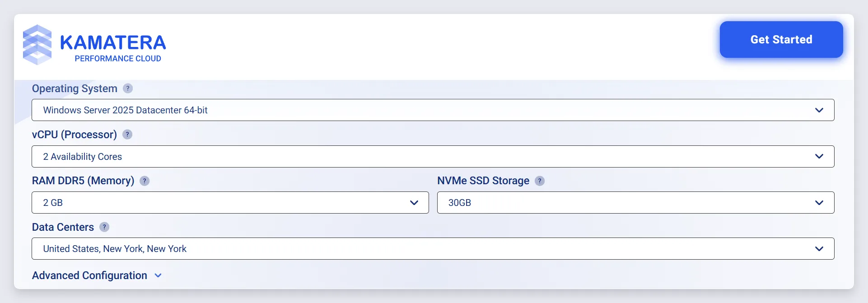Image resolution: width=868 pixels, height=303 pixels.
Task: Click the RAM DDR5 (Memory) label
Action: (83, 181)
